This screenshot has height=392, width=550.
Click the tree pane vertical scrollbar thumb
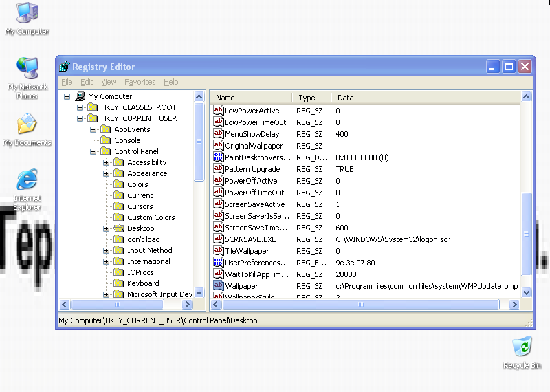tap(199, 142)
